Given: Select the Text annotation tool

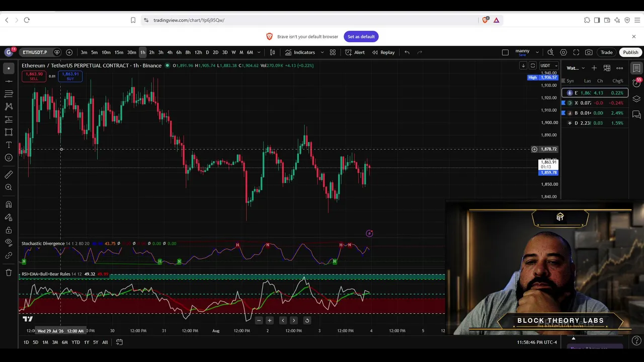Looking at the screenshot, I should [9, 145].
